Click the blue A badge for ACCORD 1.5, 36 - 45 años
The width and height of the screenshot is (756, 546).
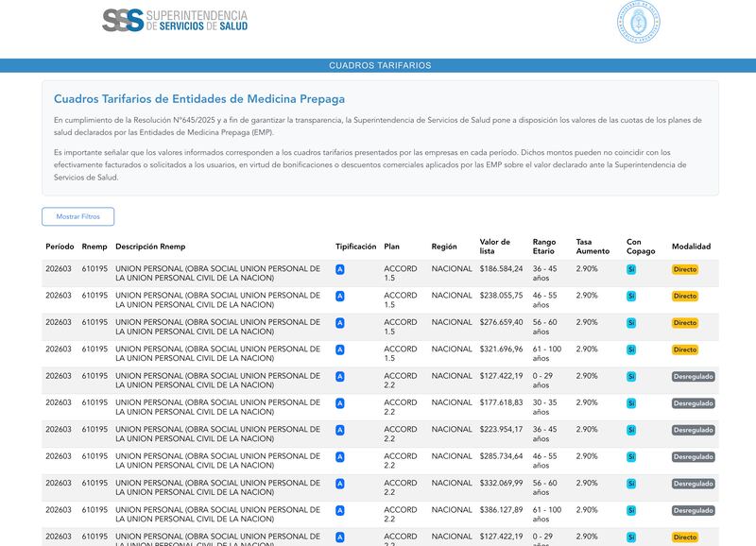click(x=340, y=269)
